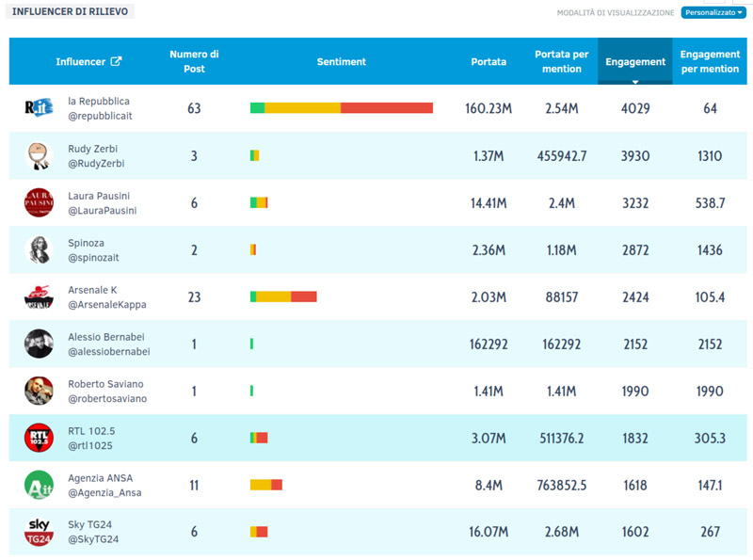The height and width of the screenshot is (560, 753).
Task: Open the Influencer external link icon
Action: (116, 61)
